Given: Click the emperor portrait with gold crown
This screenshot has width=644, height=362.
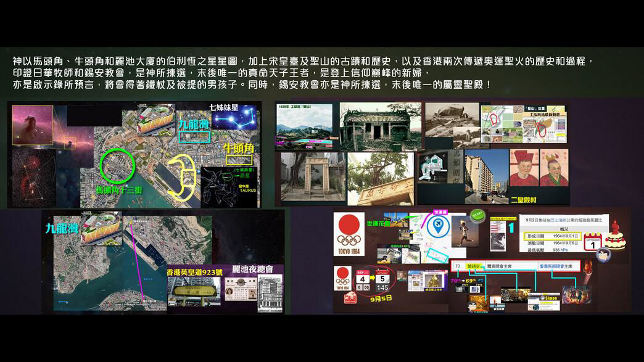Looking at the screenshot, I should [x=554, y=168].
